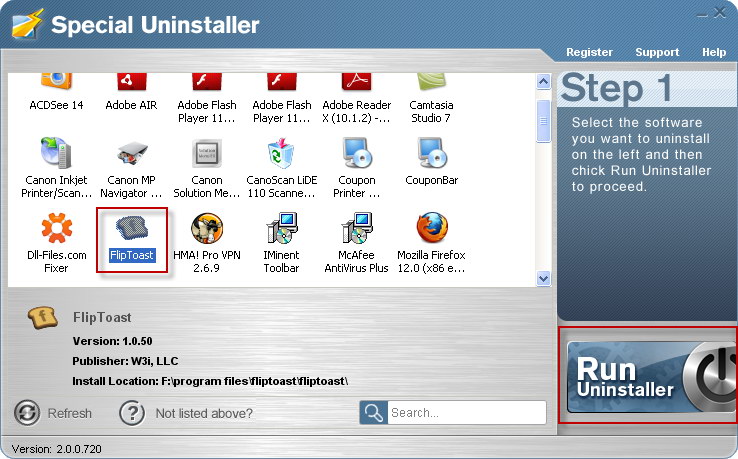The width and height of the screenshot is (738, 459).
Task: Select the CanoScan LiDE 110 Scanner icon
Action: pos(281,153)
